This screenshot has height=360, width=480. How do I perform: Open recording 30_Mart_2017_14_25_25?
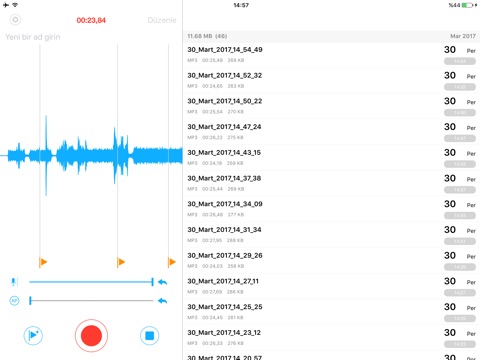click(x=331, y=311)
